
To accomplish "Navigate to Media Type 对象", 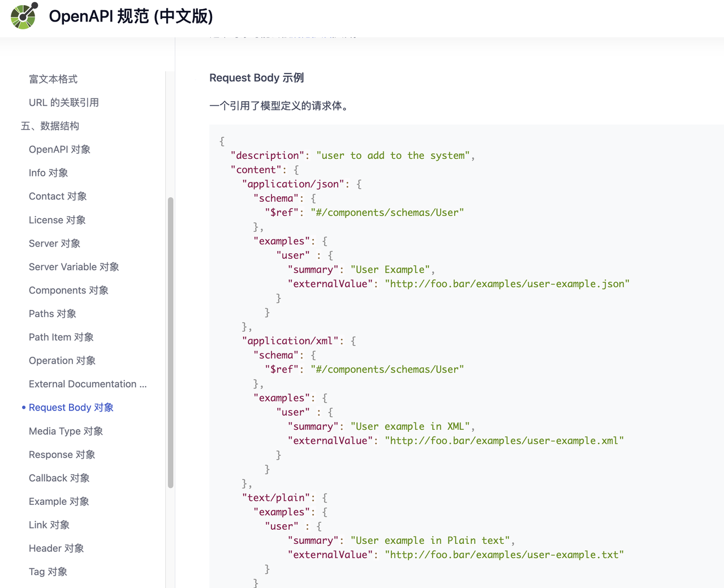I will point(66,431).
